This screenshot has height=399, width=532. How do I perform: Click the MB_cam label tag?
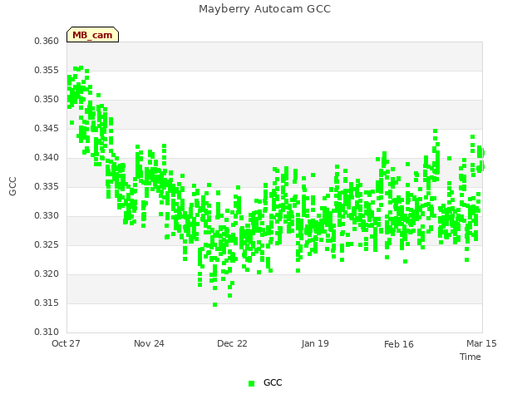tap(92, 35)
